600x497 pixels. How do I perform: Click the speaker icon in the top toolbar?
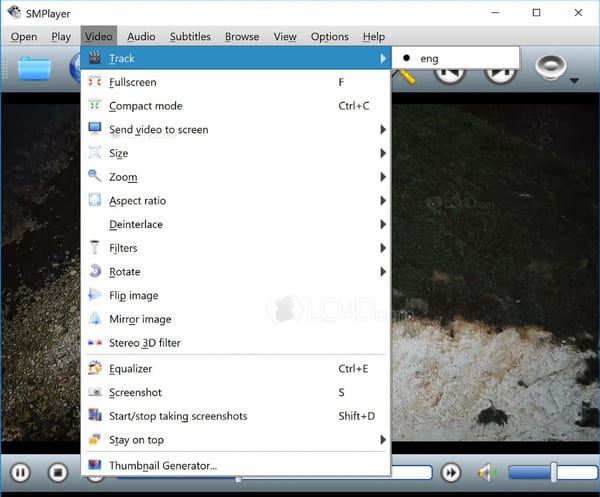[550, 67]
